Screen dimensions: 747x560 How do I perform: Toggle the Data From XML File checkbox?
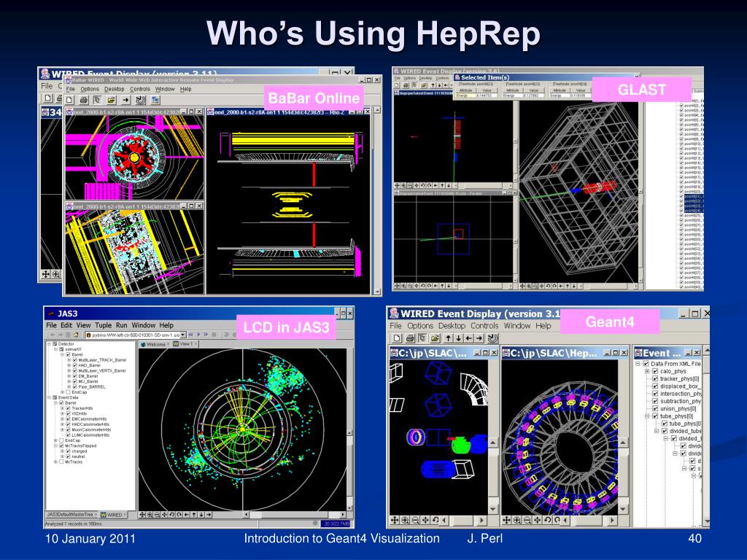point(646,364)
